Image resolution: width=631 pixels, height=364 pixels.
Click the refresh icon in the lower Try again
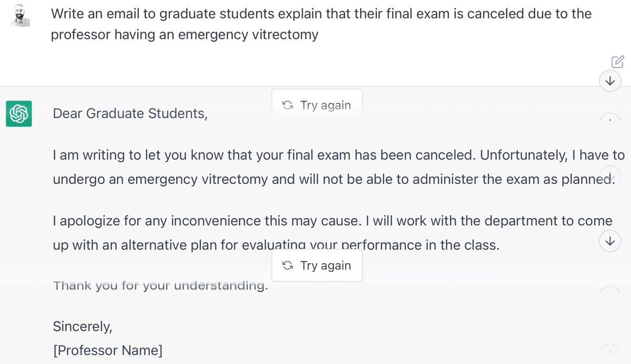click(x=287, y=265)
